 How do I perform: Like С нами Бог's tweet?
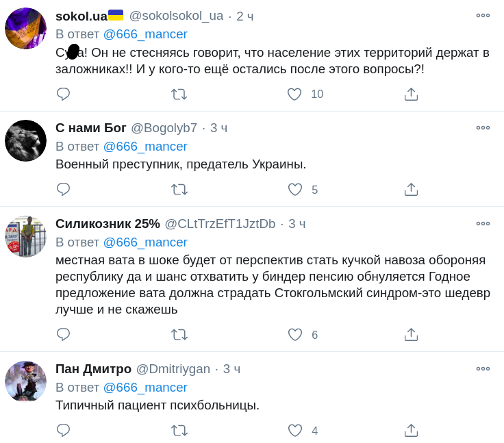[294, 190]
